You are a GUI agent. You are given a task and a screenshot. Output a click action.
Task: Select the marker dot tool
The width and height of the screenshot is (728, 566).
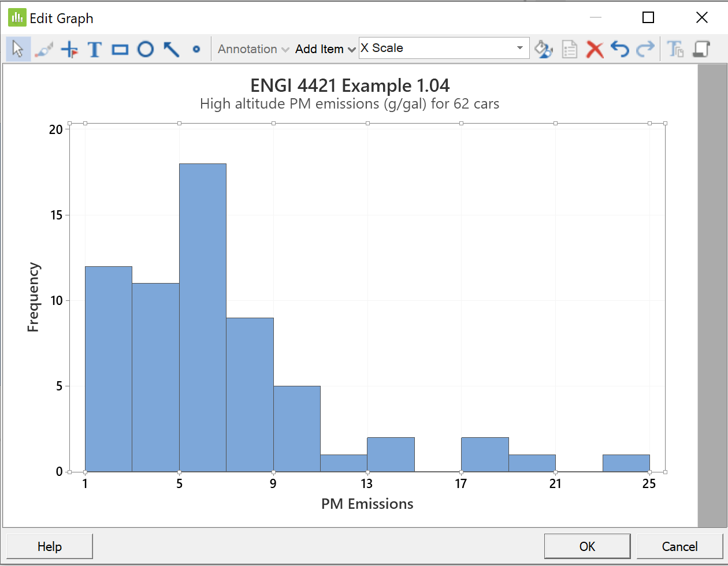point(196,50)
